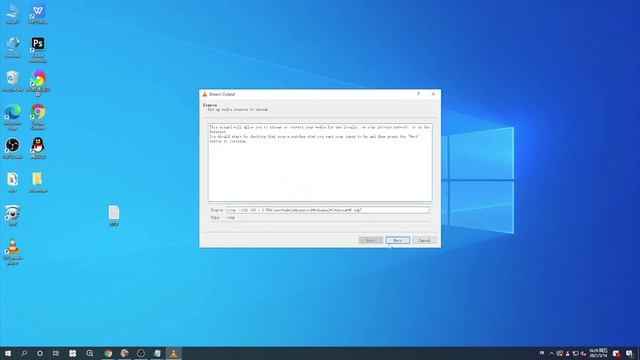This screenshot has width=640, height=360.
Task: Open the Windows Start menu
Action: (x=8, y=353)
